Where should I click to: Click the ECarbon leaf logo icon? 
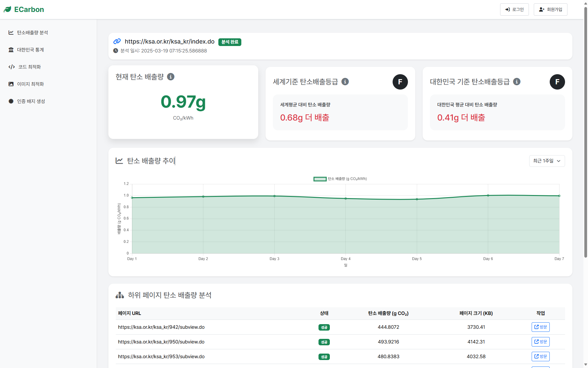[x=7, y=10]
